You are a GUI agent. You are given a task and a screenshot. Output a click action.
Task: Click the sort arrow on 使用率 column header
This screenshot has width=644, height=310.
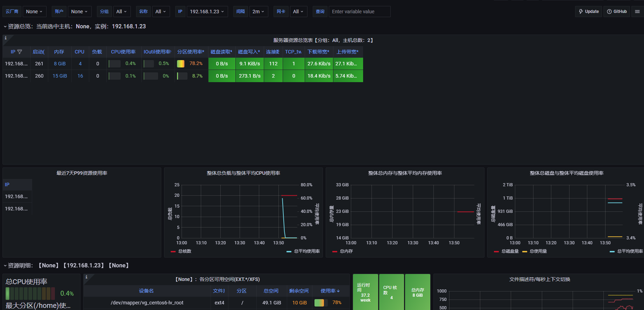[338, 291]
